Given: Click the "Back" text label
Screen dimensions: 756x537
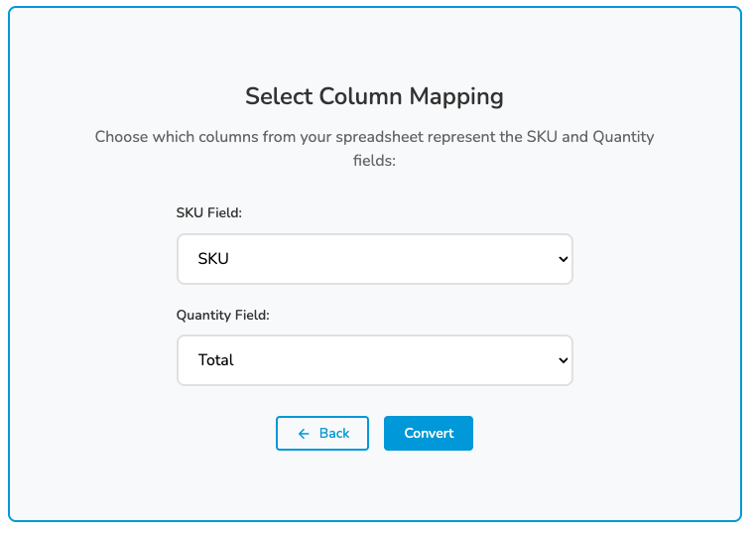Looking at the screenshot, I should pos(334,434).
